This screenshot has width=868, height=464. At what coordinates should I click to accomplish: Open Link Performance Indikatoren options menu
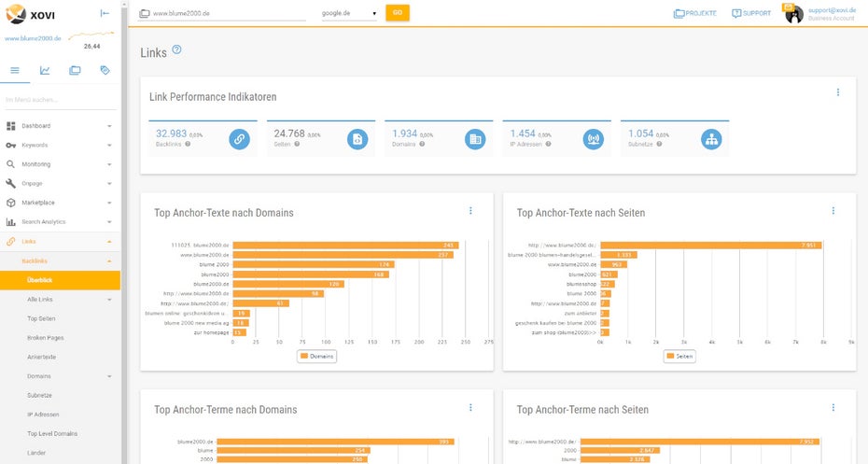[x=838, y=92]
